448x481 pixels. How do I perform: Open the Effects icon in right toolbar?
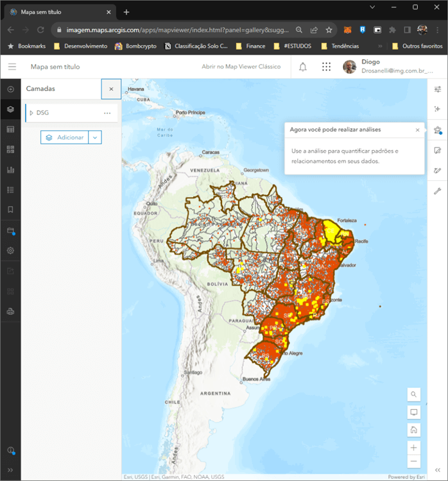pyautogui.click(x=438, y=109)
